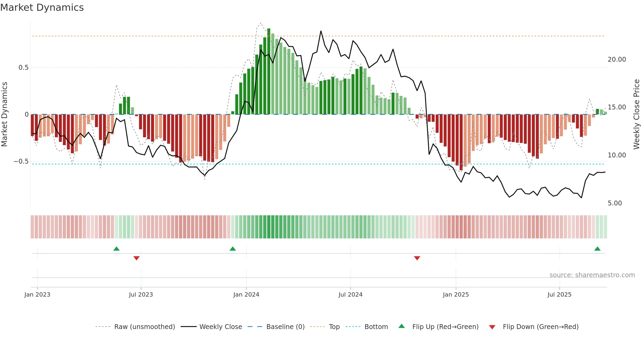
Task: Click the −0.5 left axis tick label
Action: click(21, 161)
